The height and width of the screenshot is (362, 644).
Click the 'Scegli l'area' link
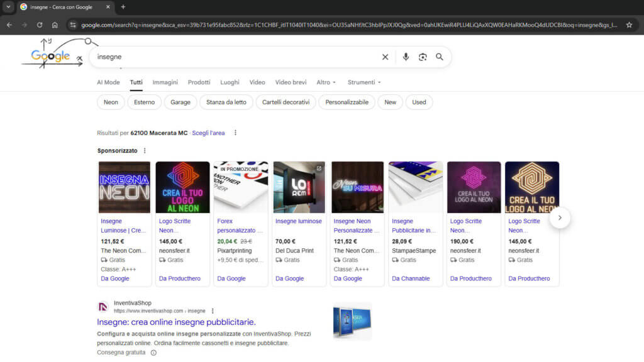coord(208,133)
